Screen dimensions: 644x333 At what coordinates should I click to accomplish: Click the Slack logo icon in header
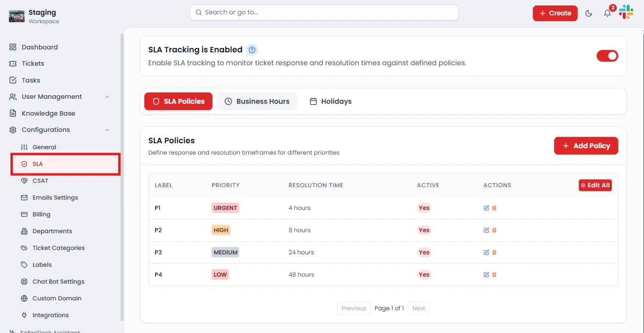click(x=626, y=12)
